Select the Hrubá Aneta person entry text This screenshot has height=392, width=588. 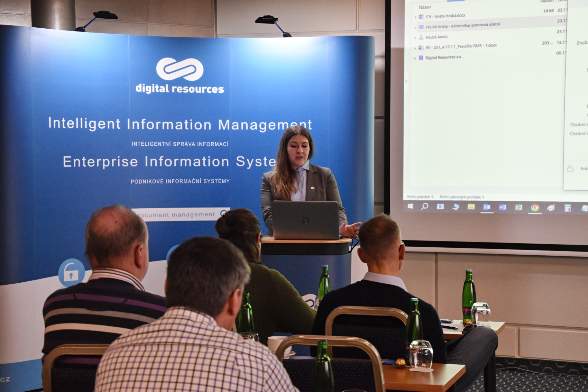pos(437,37)
